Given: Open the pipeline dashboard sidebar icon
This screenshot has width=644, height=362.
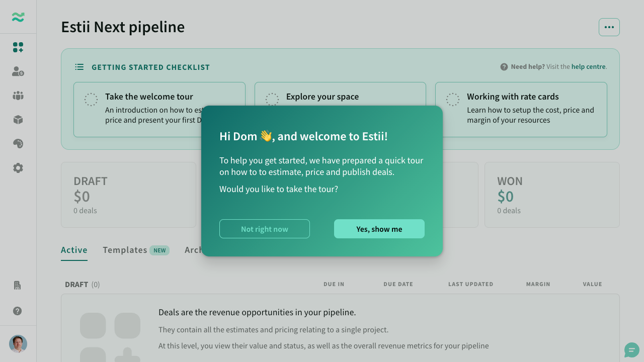Looking at the screenshot, I should [x=18, y=47].
